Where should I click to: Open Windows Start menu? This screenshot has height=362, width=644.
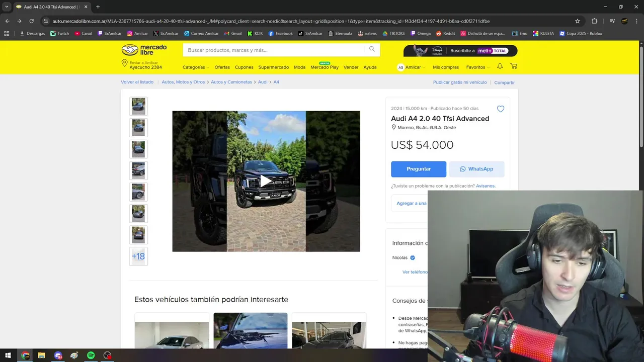[x=8, y=355]
